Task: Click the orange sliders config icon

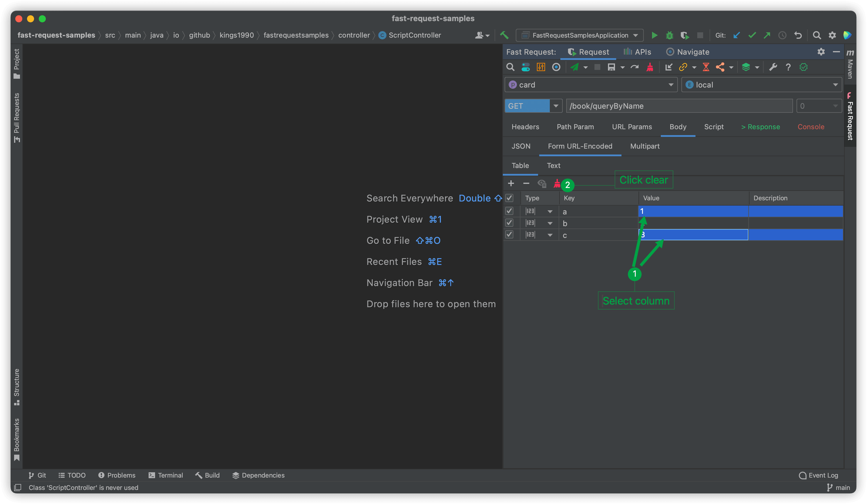Action: pos(541,67)
